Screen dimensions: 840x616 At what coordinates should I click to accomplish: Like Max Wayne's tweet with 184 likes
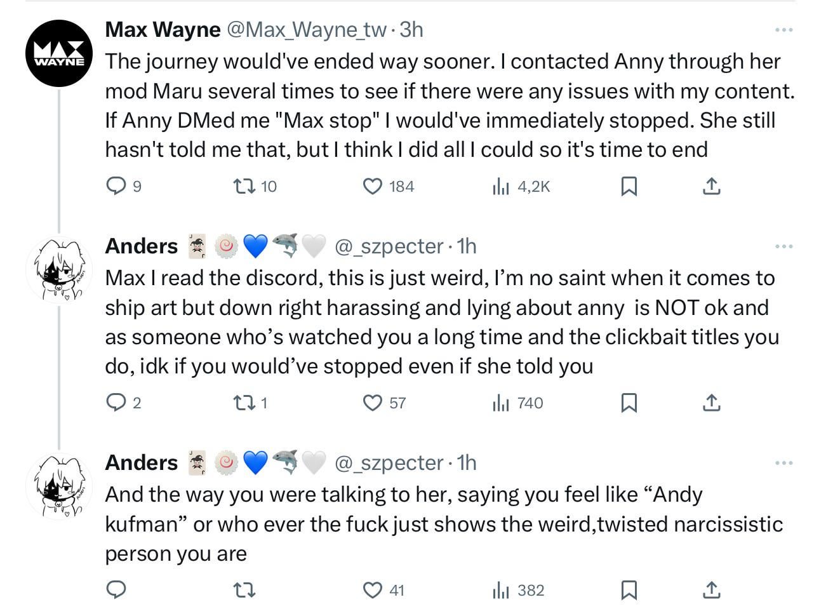click(388, 186)
